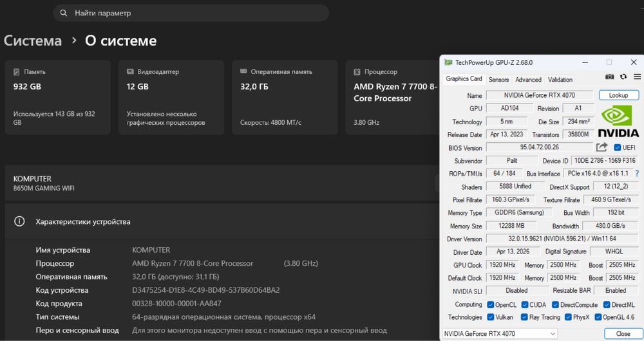The width and height of the screenshot is (644, 341).
Task: Click the Resizable BAR Enabled field
Action: 616,291
